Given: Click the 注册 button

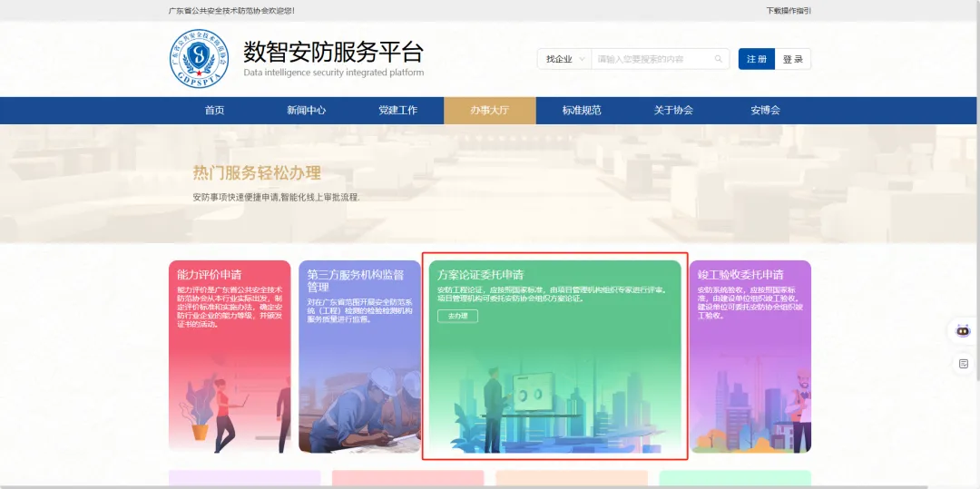Looking at the screenshot, I should [x=756, y=59].
